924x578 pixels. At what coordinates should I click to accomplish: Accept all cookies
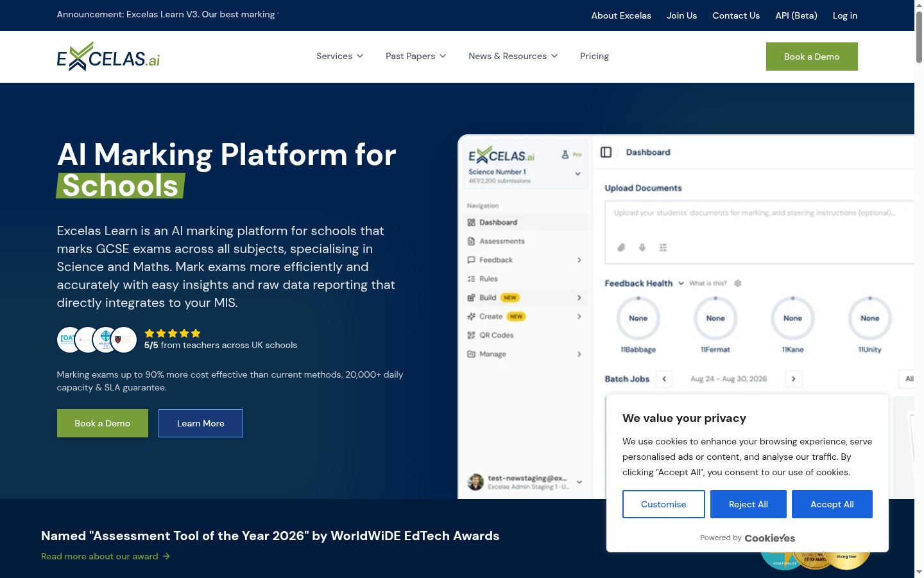[832, 504]
